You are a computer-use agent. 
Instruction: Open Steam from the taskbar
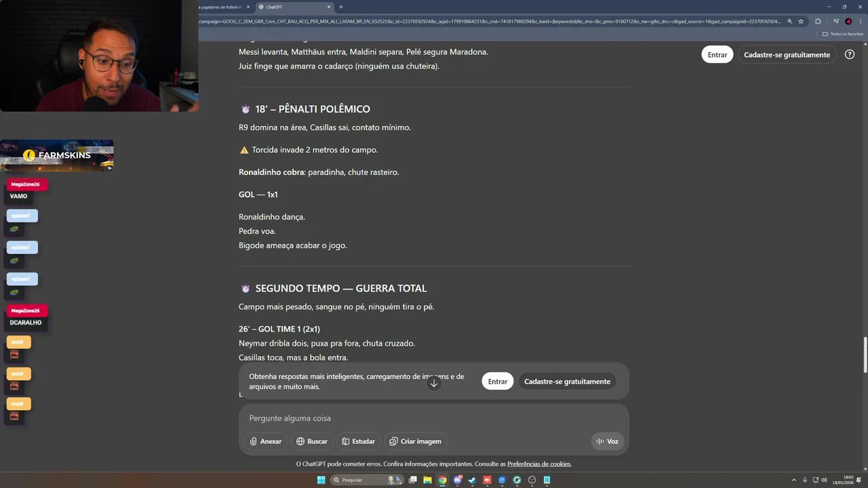(x=472, y=480)
